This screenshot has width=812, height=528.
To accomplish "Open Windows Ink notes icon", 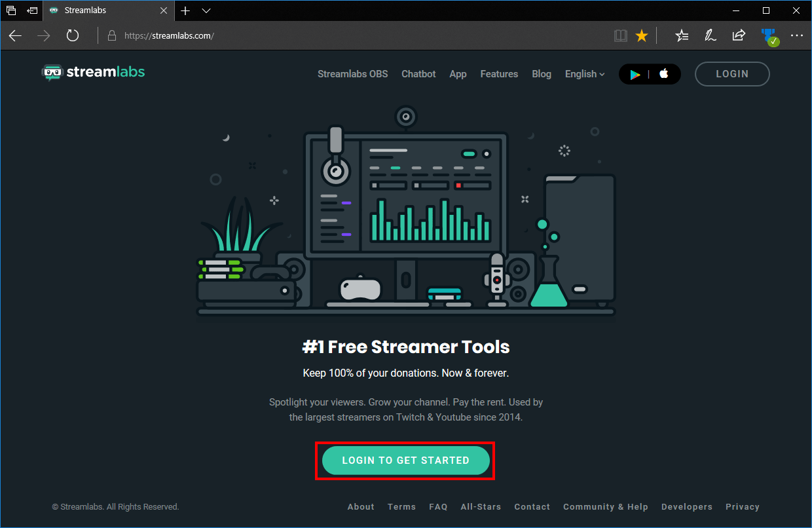I will coord(710,35).
